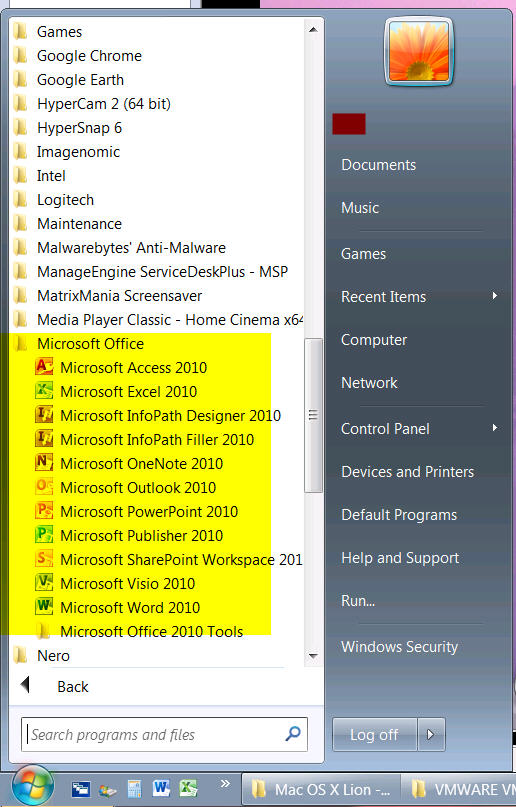Open Devices and Printers

(407, 471)
